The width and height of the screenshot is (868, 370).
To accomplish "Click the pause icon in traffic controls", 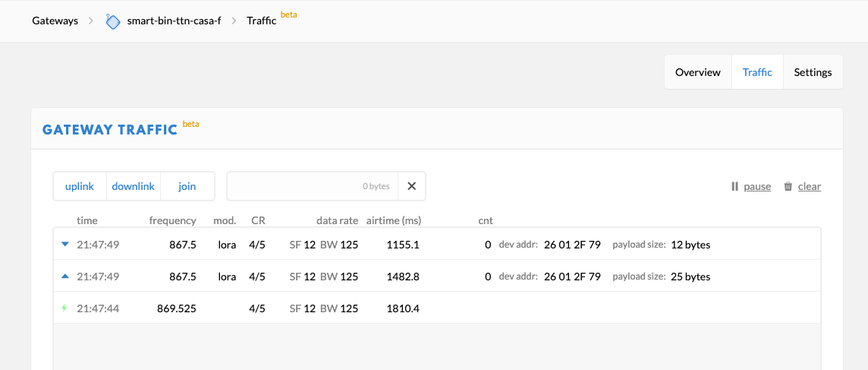I will [734, 187].
